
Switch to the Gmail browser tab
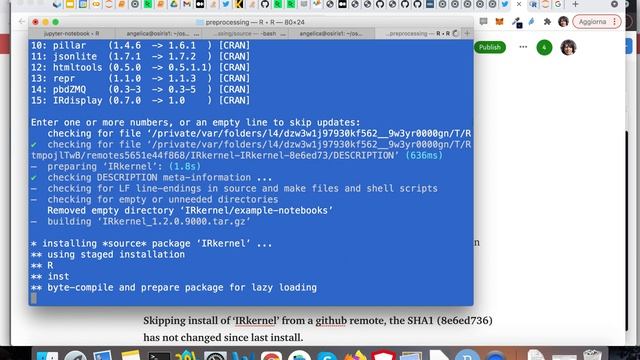click(187, 4)
